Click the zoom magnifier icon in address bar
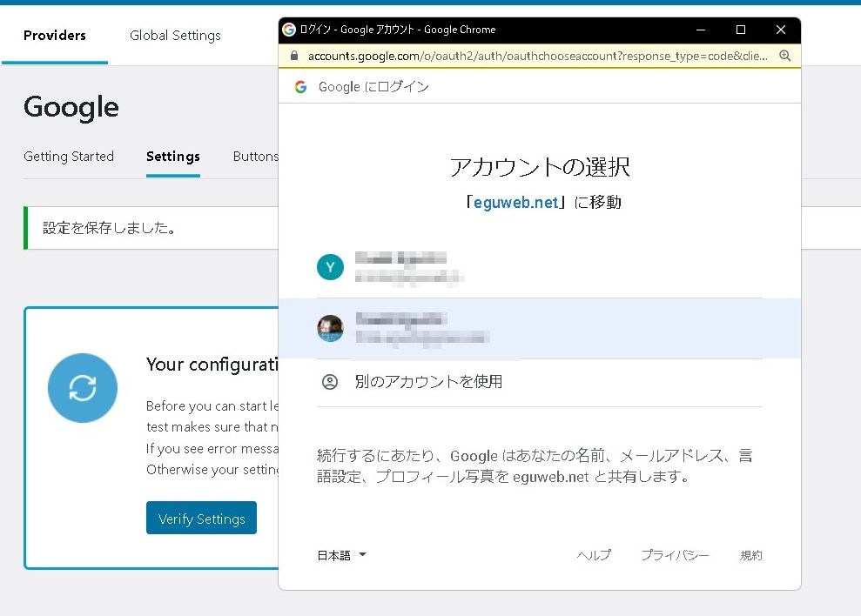 (784, 56)
